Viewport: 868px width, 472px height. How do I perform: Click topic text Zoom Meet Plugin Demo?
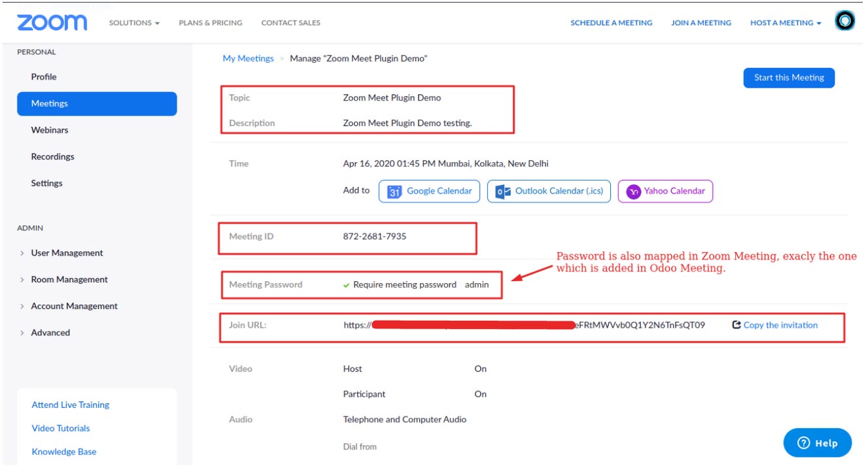[x=392, y=98]
